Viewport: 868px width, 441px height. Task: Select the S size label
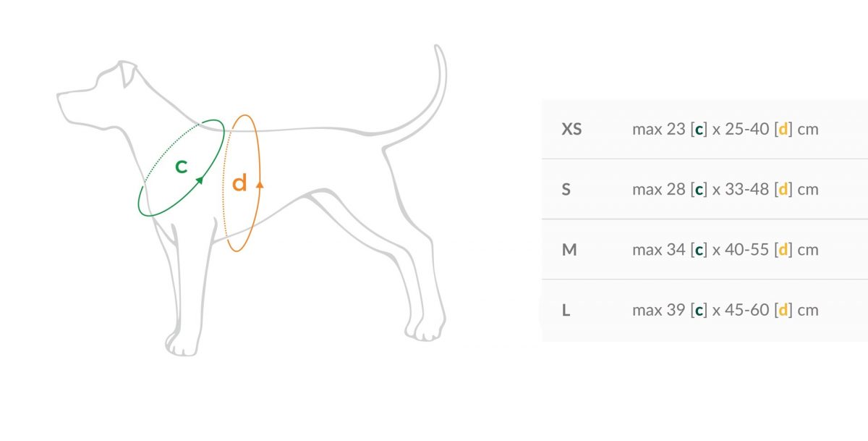pyautogui.click(x=566, y=190)
